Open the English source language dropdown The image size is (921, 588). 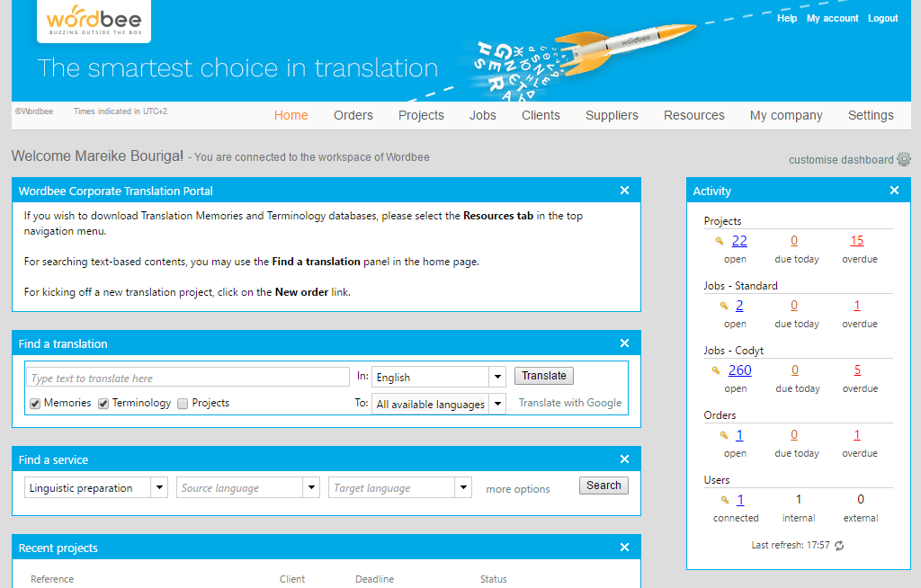[x=497, y=378]
